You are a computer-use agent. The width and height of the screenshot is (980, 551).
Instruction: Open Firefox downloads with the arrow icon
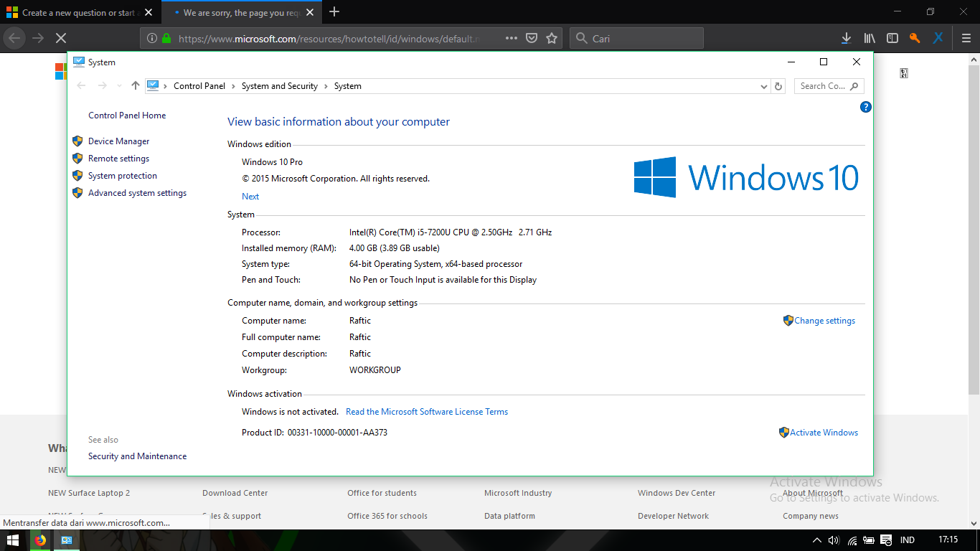845,37
